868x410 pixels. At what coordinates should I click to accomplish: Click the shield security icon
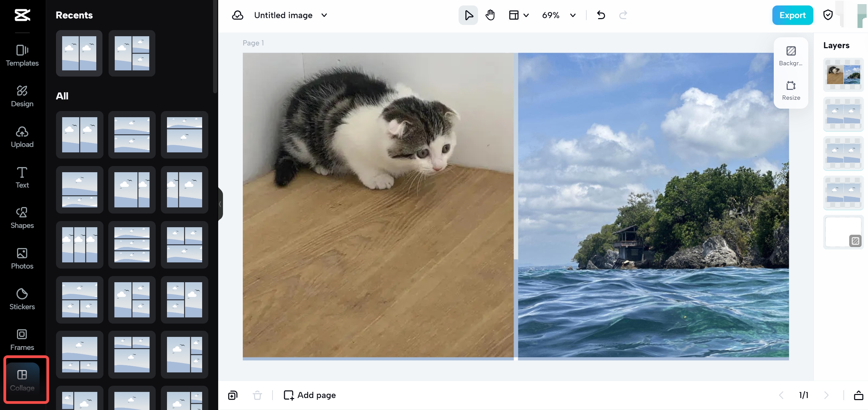coord(828,15)
